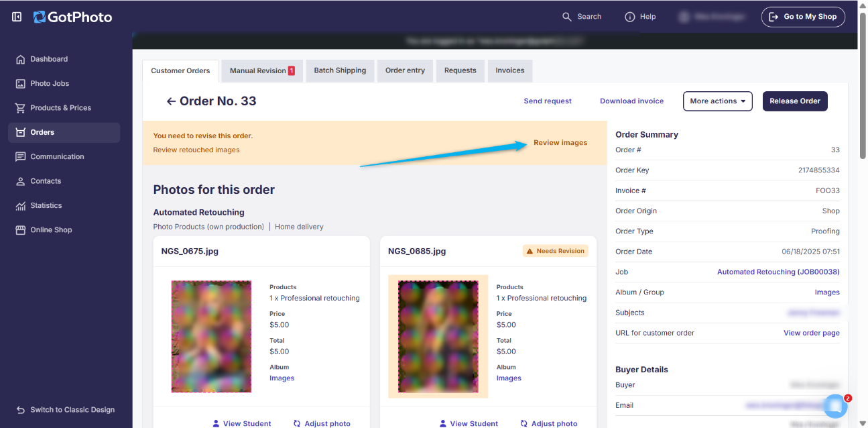Viewport: 868px width, 428px height.
Task: Click Adjust photo for NGS_0675.jpg
Action: tap(322, 423)
